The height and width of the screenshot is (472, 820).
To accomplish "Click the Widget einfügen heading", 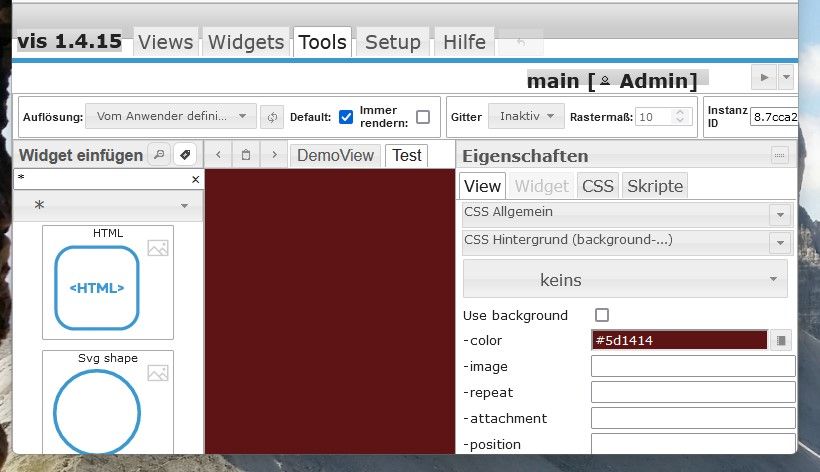I will coord(81,155).
